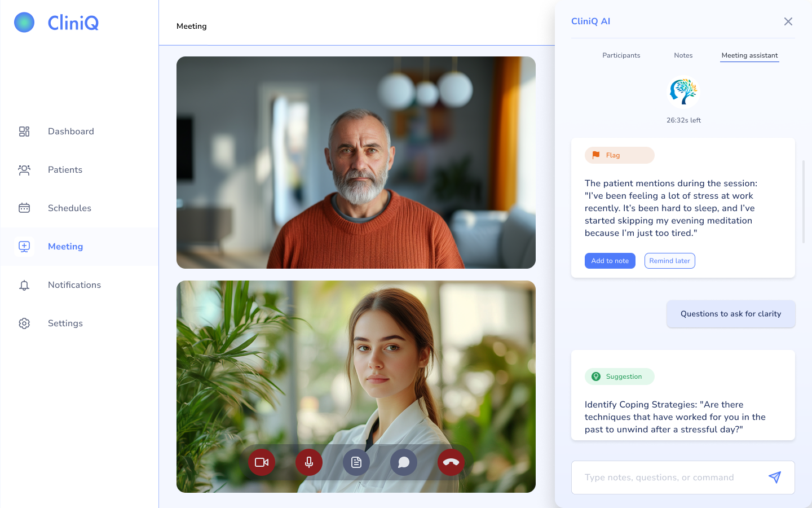Mute the microphone in call controls
Viewport: 812px width, 508px height.
point(309,462)
